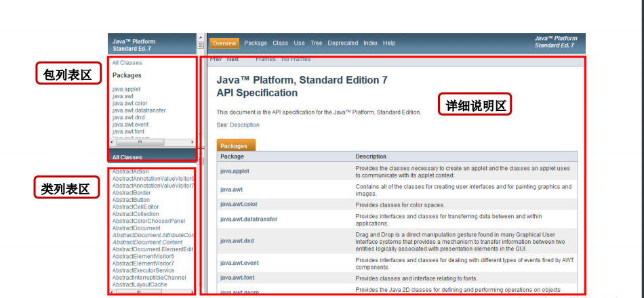Open java.applet in the Packages table
Viewport: 644px width, 298px height.
[235, 171]
